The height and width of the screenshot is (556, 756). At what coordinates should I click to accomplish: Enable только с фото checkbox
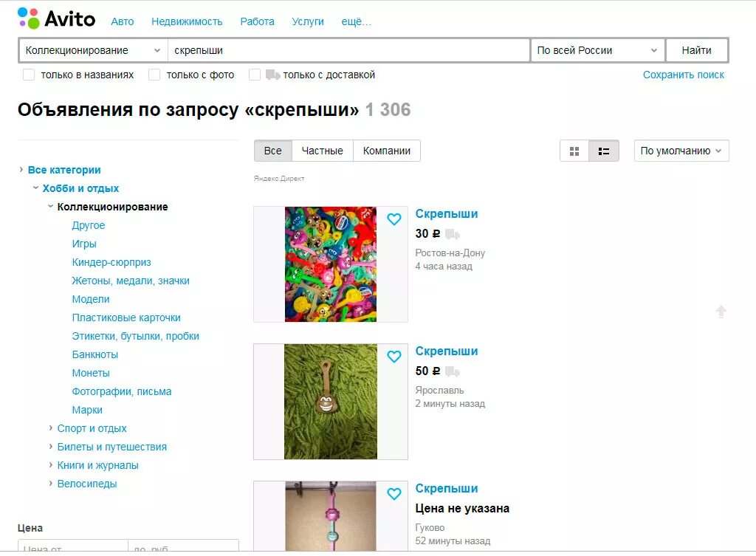(154, 75)
